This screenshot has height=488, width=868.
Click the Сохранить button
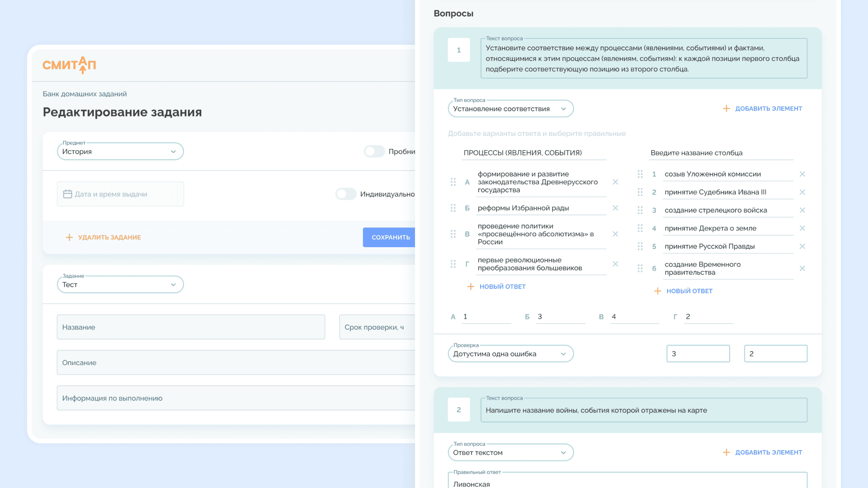[x=390, y=237]
